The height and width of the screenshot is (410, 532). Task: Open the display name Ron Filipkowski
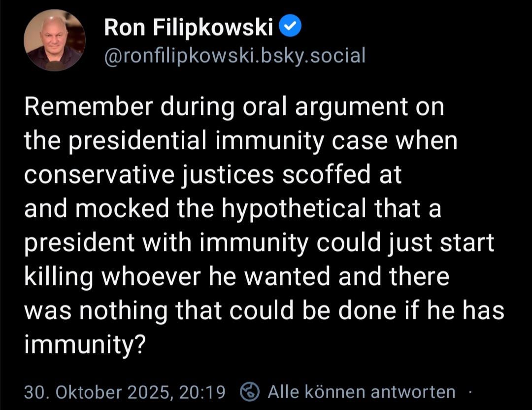click(x=188, y=30)
